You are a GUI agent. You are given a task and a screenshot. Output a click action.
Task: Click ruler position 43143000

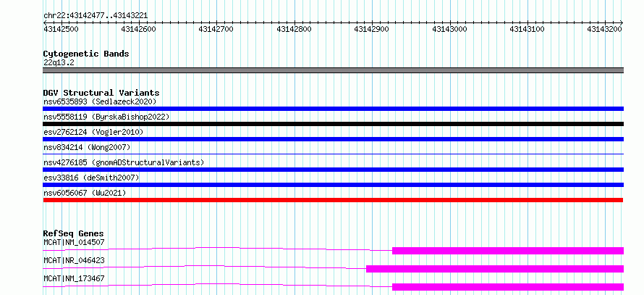[450, 29]
